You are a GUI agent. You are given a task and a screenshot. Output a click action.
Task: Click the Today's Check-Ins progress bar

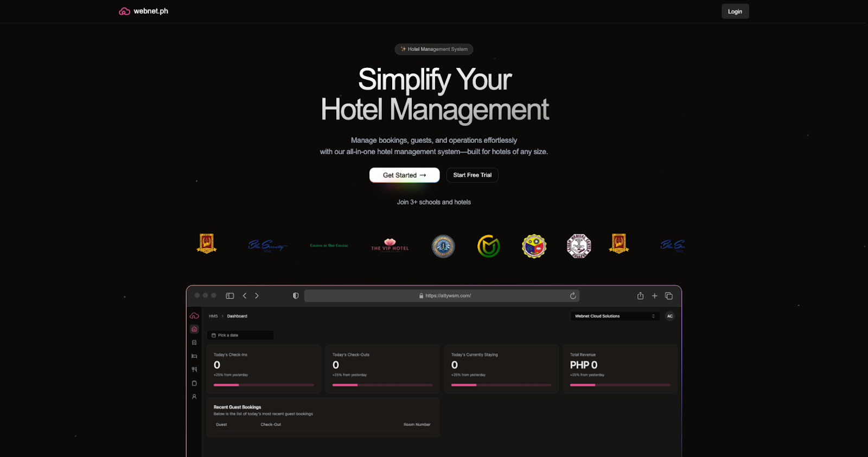(x=264, y=385)
